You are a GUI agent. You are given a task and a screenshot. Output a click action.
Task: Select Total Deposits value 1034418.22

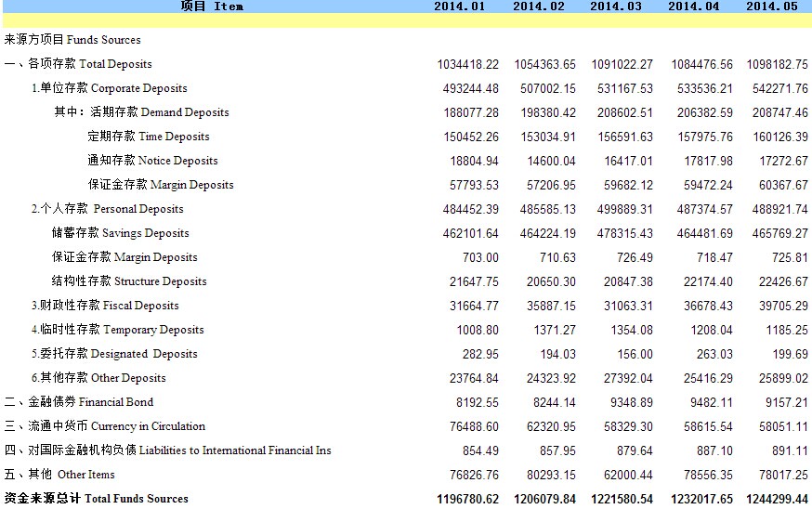(x=467, y=64)
